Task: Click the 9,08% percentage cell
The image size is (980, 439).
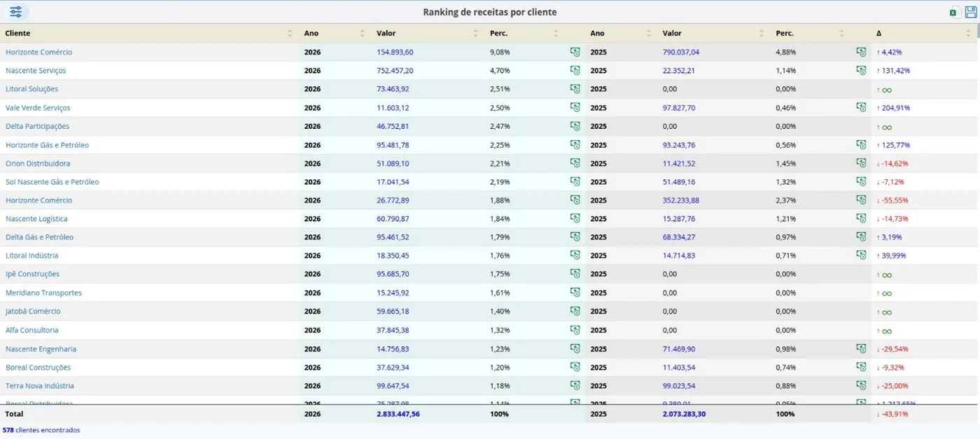Action: (x=500, y=52)
